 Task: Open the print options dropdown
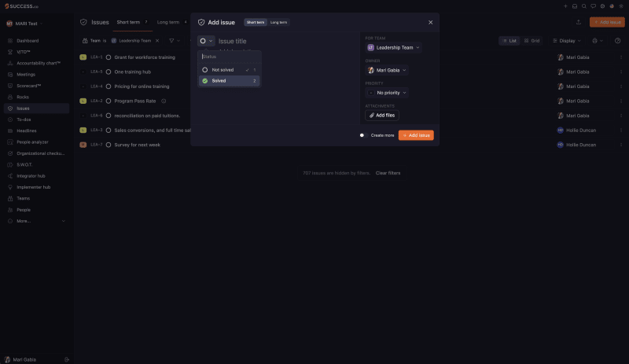598,41
